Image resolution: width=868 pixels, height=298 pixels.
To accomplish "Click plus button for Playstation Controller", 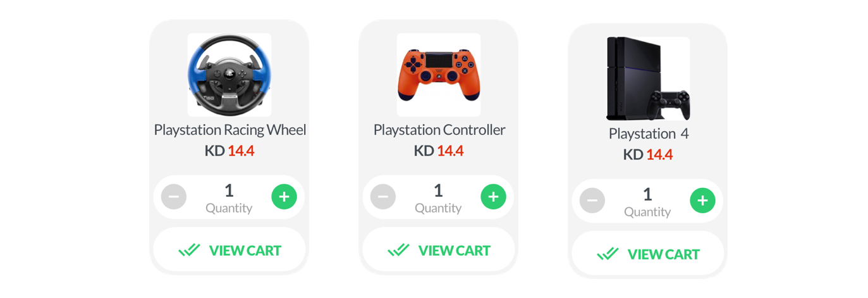I will [493, 197].
